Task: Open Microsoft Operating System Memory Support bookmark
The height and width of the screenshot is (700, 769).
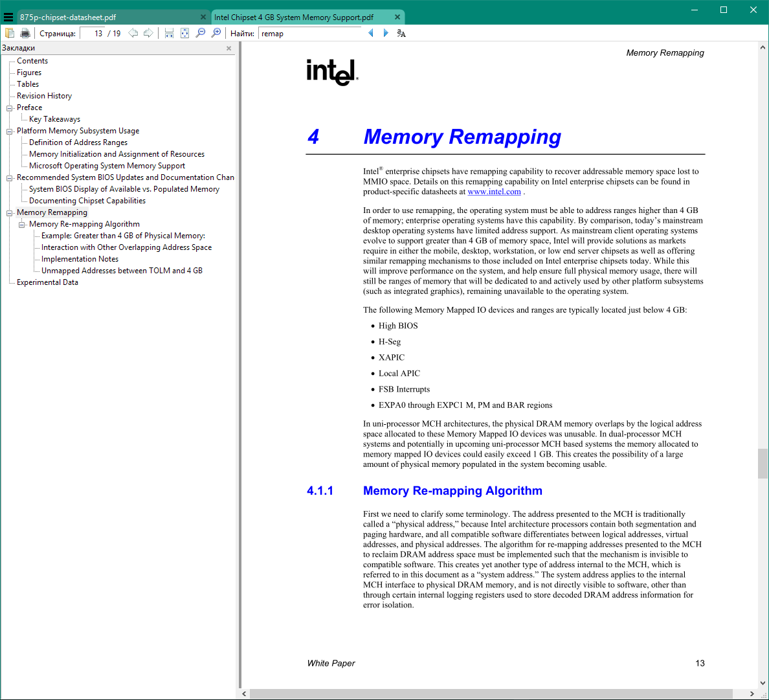Action: pos(107,166)
